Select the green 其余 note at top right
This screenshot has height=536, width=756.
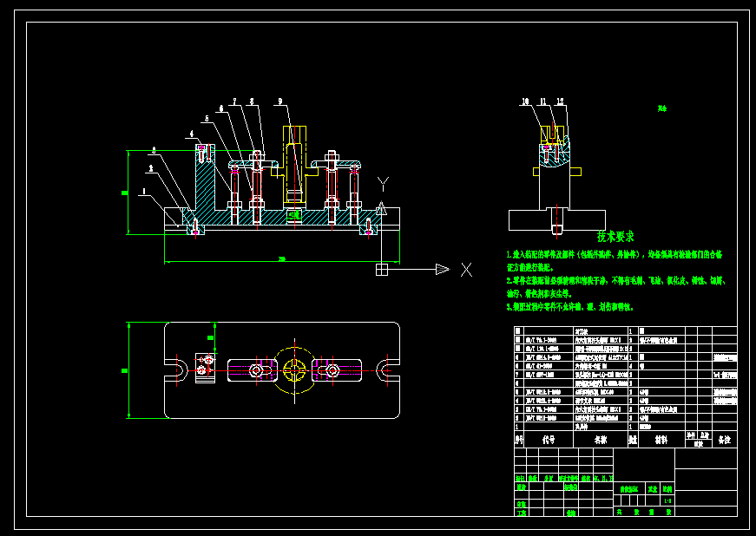coord(662,108)
